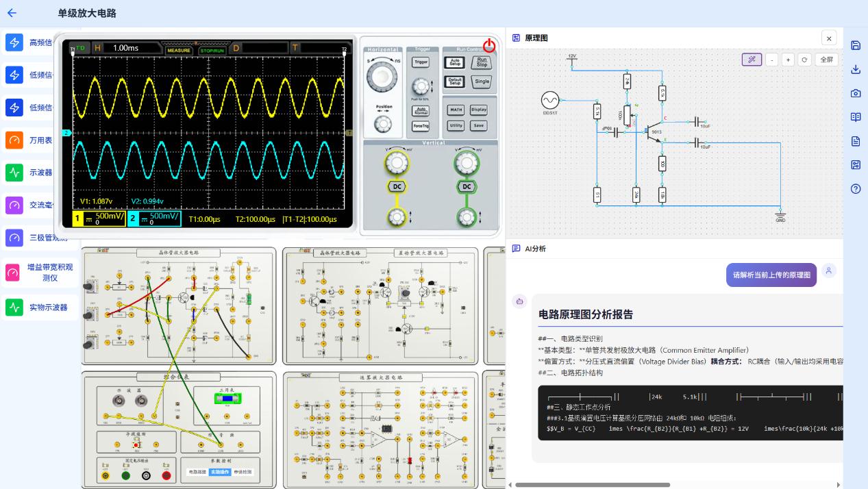Screen dimensions: 868x489
Task: Zoom out the schematic with minus button
Action: click(x=772, y=60)
